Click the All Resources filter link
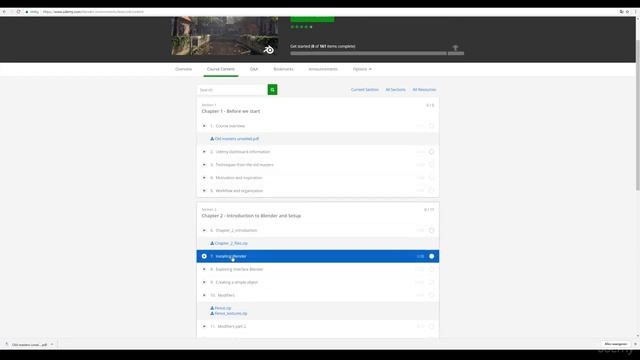640x360 pixels. [x=424, y=90]
